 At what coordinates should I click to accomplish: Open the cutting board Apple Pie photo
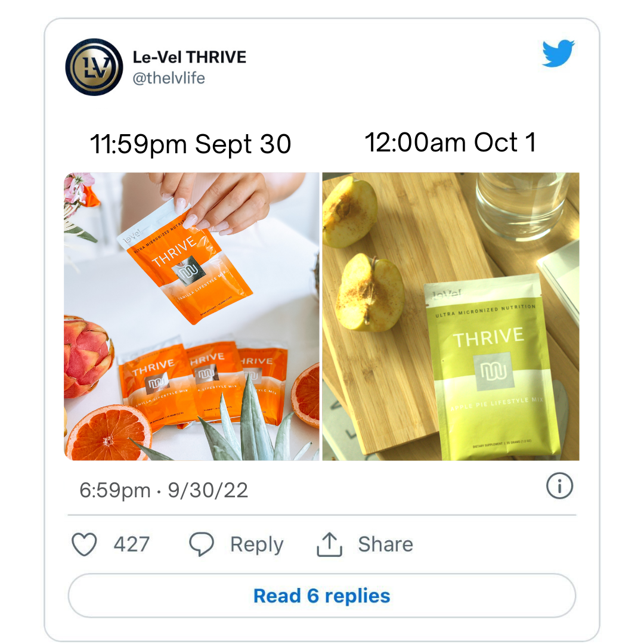[451, 316]
